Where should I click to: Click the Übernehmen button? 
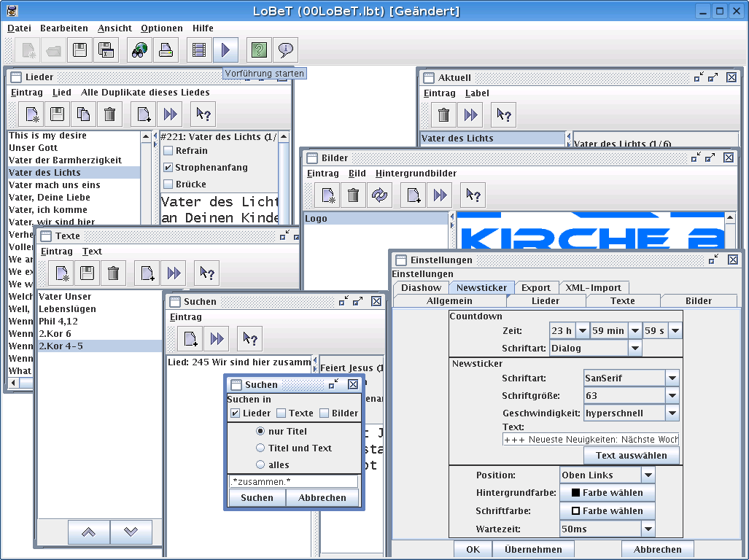pyautogui.click(x=533, y=550)
